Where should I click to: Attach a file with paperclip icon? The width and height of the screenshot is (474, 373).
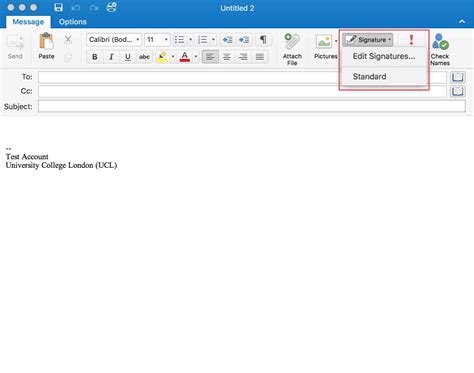(x=292, y=49)
